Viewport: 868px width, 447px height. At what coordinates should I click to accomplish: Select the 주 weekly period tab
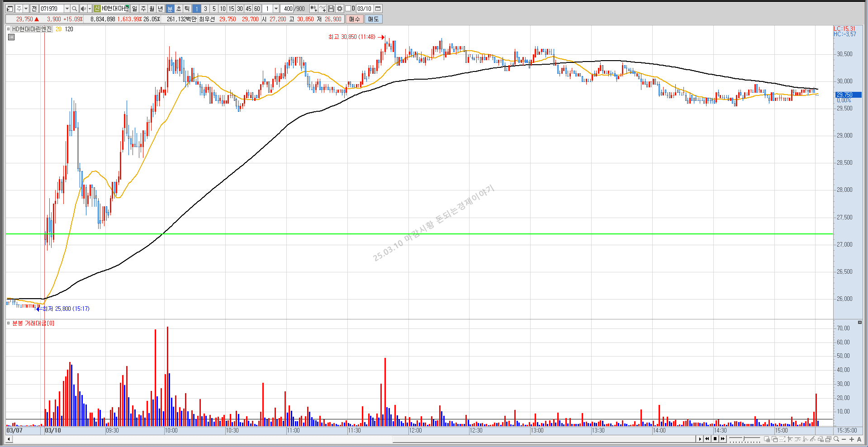[x=143, y=9]
